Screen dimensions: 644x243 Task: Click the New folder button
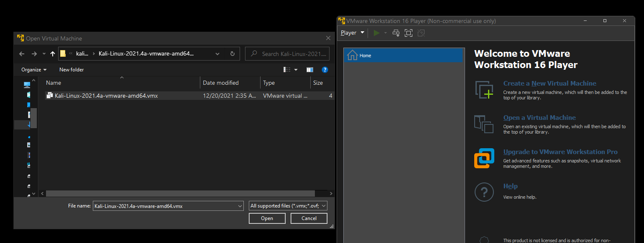[x=72, y=70]
